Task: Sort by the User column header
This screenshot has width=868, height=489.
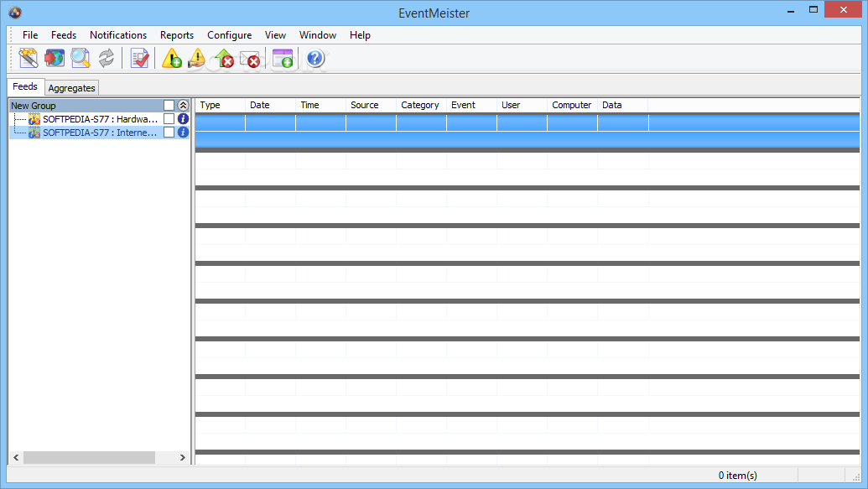Action: point(522,105)
